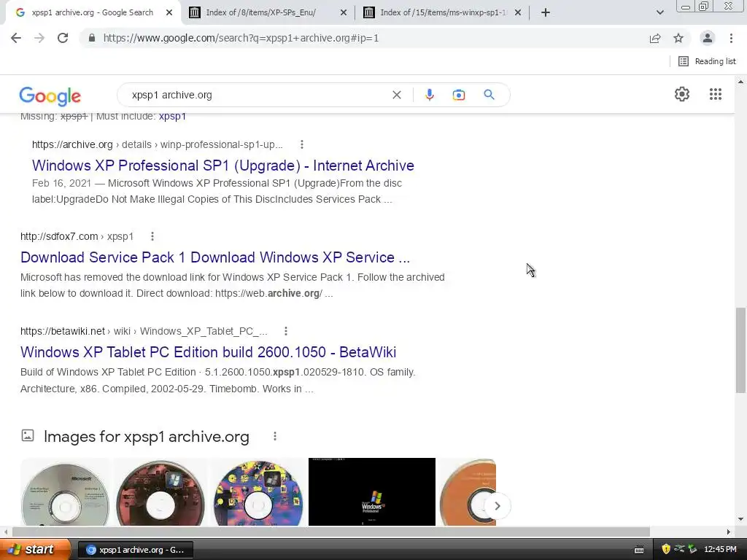Start voice search with microphone
This screenshot has width=747, height=560.
point(429,95)
